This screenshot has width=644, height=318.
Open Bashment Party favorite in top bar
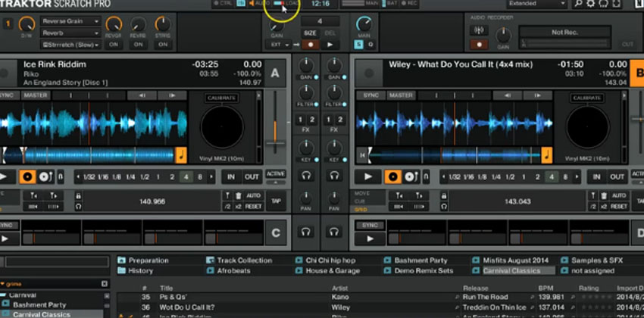tap(415, 260)
